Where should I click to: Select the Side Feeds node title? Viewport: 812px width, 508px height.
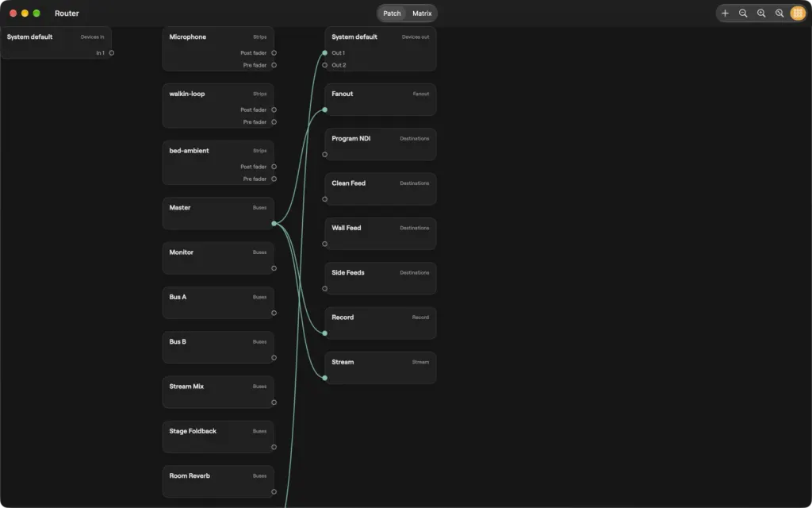[x=348, y=273]
